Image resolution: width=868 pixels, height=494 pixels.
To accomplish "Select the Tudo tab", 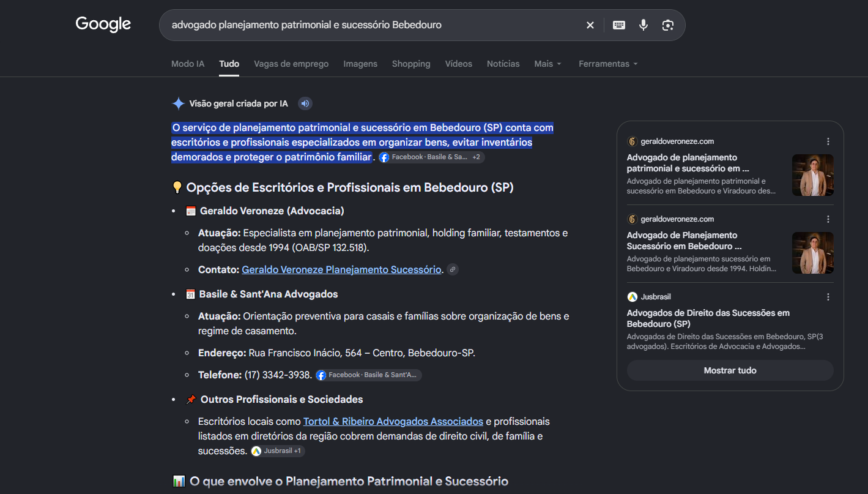I will [x=229, y=64].
